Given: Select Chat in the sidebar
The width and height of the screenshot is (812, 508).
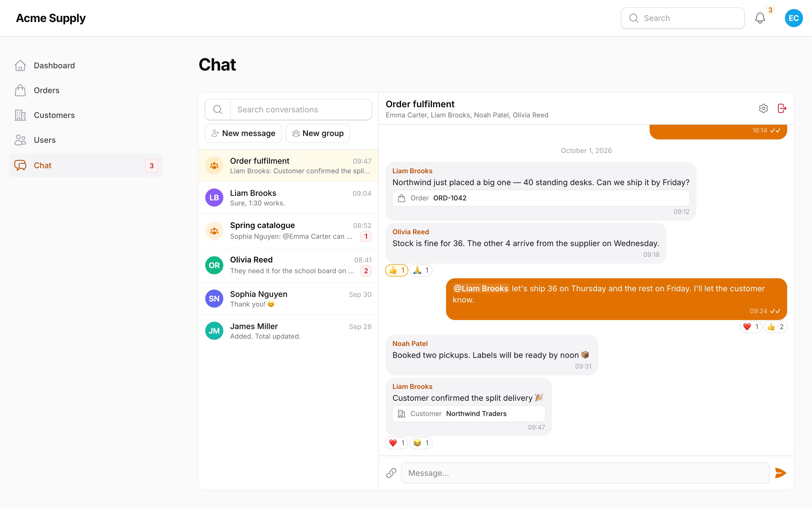Looking at the screenshot, I should point(86,165).
